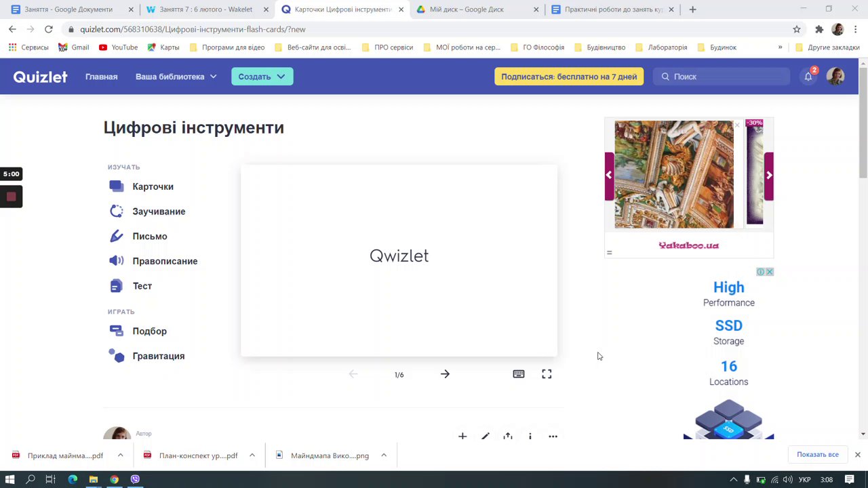This screenshot has height=488, width=868.
Task: Expand Приклад майнма pdf download options
Action: (x=120, y=455)
